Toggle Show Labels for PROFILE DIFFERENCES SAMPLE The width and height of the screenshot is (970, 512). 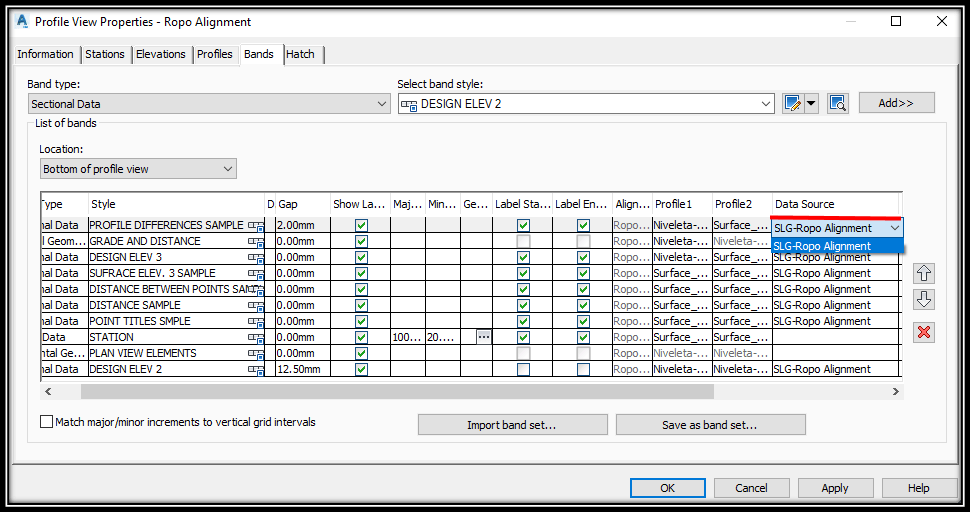[x=361, y=225]
